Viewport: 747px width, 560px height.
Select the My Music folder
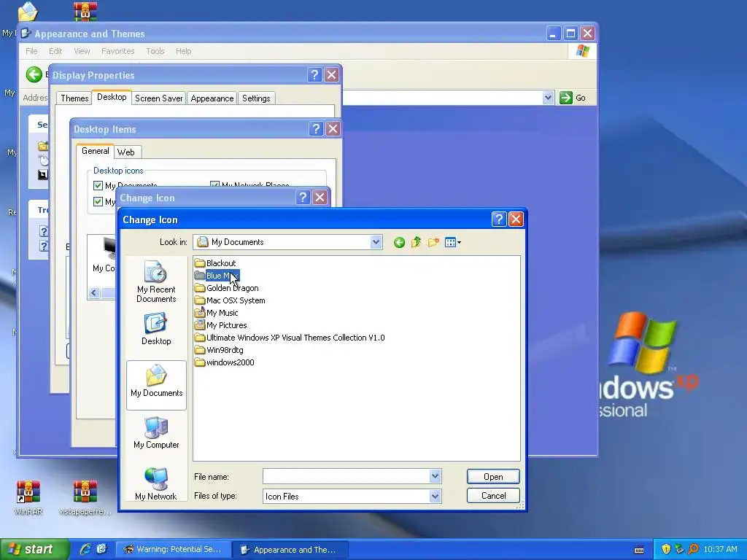[x=216, y=313]
